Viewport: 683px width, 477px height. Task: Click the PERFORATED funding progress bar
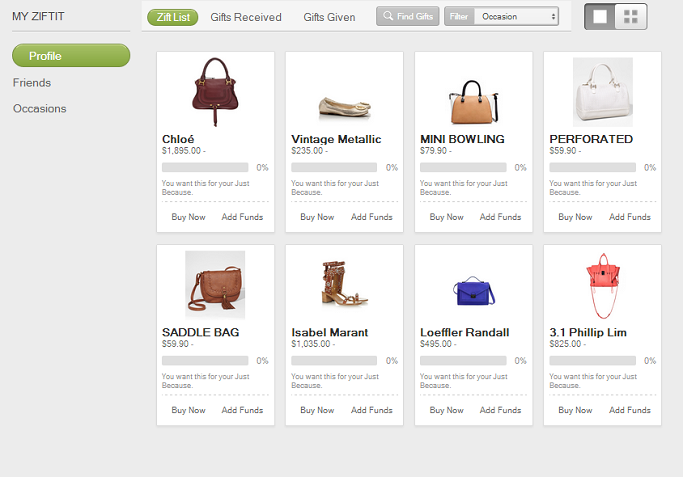point(592,167)
